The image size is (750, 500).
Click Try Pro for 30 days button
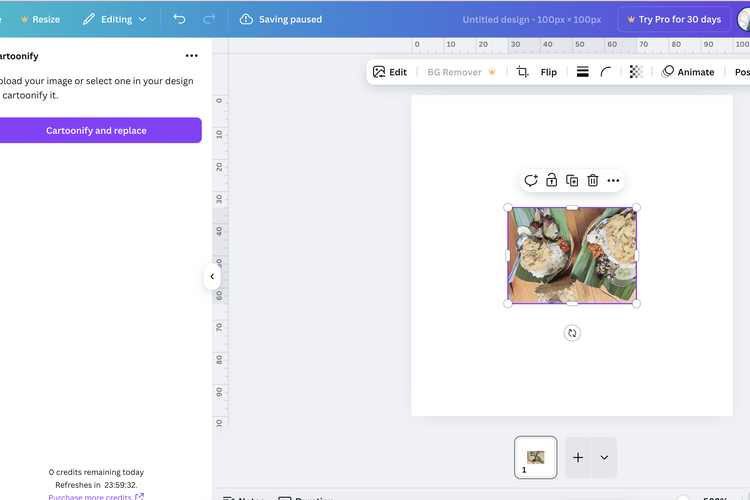674,20
